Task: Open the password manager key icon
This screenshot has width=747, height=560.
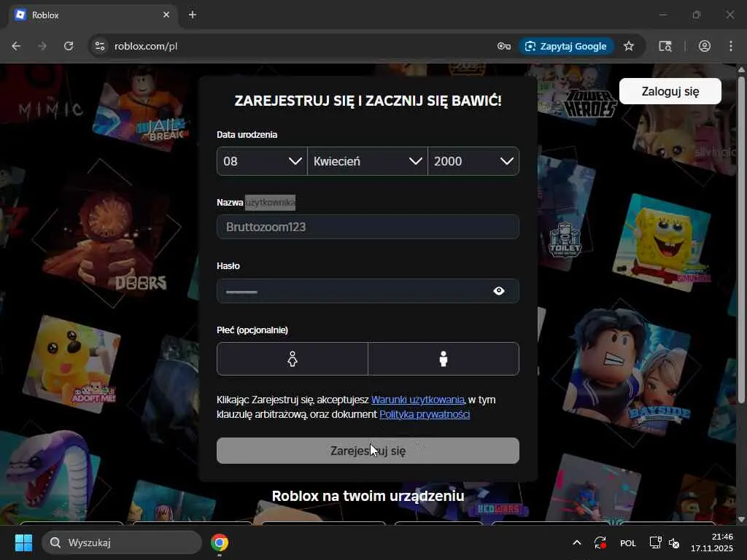Action: (503, 46)
